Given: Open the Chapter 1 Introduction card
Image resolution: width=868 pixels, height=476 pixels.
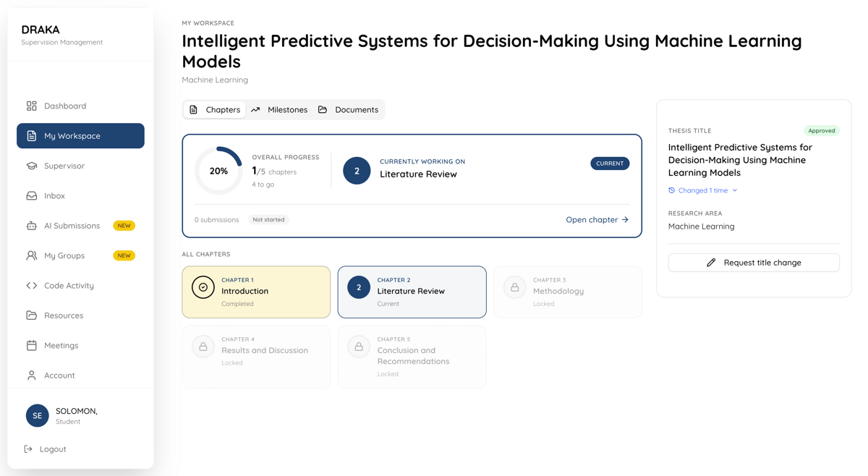Looking at the screenshot, I should 256,292.
